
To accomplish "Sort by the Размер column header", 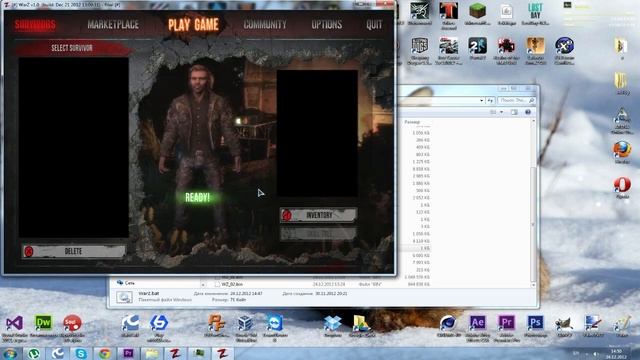I will click(412, 122).
